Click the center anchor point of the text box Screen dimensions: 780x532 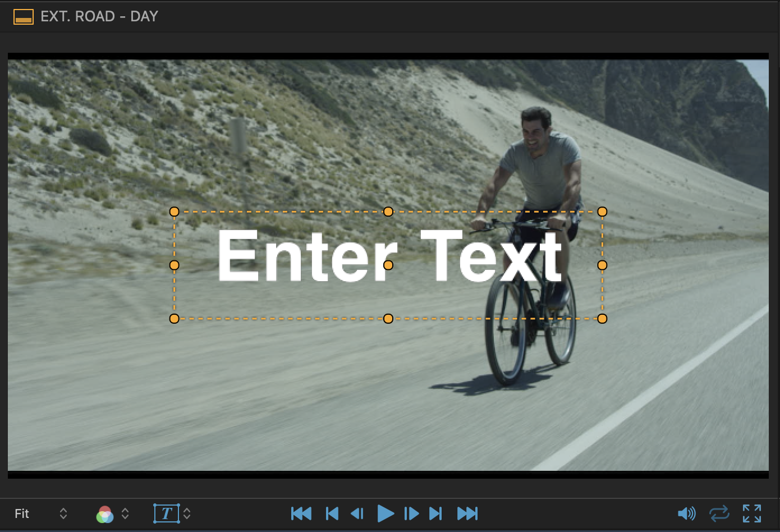coord(388,265)
